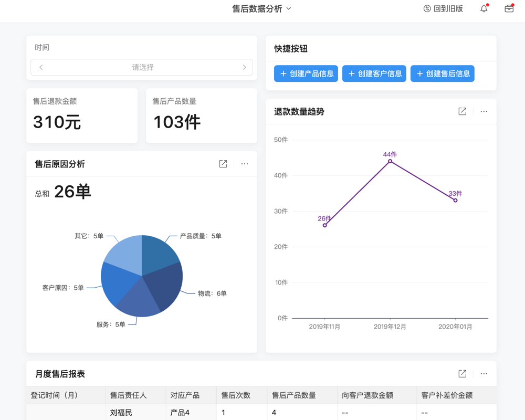This screenshot has width=525, height=420.
Task: Expand 退款数量趋势 chart to fullscreen
Action: point(462,111)
